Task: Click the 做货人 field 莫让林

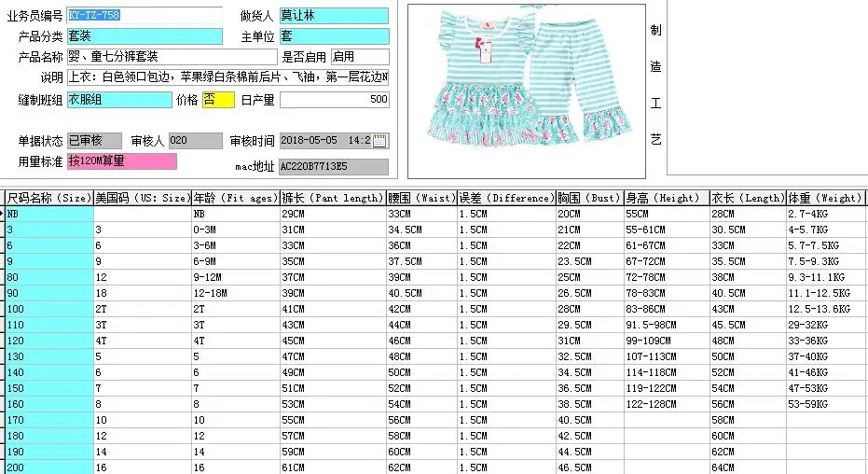Action: click(334, 16)
